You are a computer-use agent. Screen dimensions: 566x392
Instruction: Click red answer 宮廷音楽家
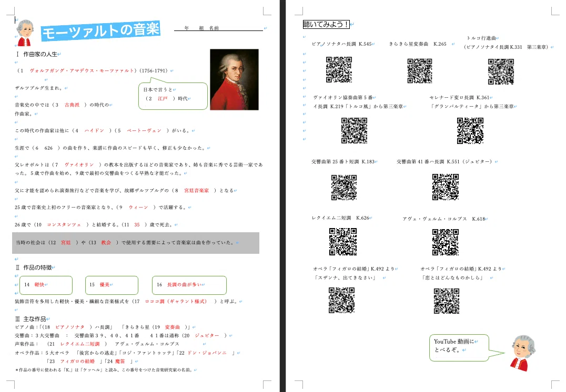196,190
